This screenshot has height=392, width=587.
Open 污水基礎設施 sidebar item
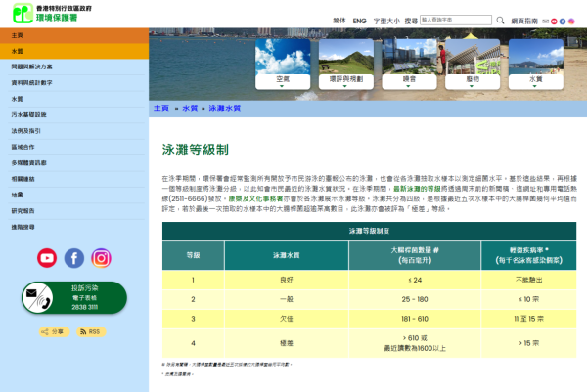(x=74, y=114)
